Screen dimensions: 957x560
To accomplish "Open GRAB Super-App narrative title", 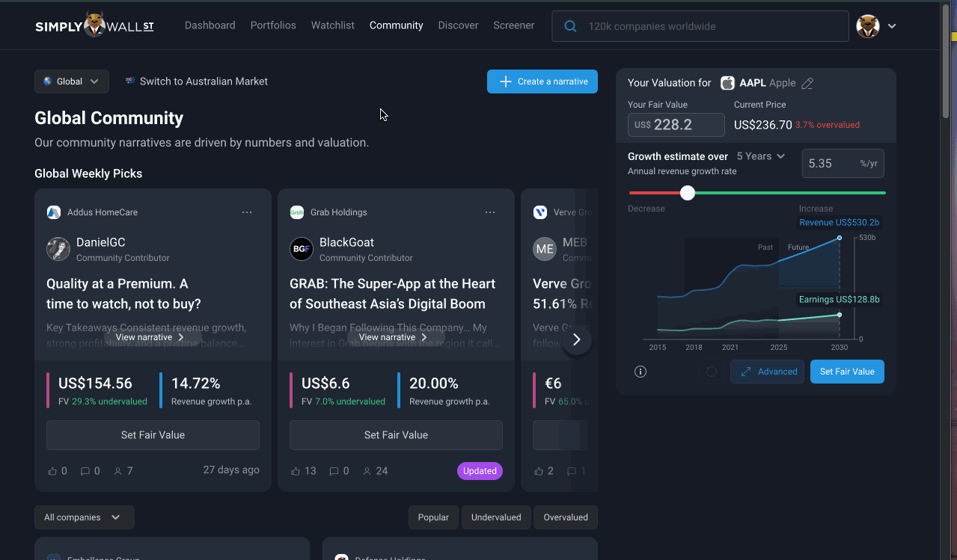I will point(392,294).
